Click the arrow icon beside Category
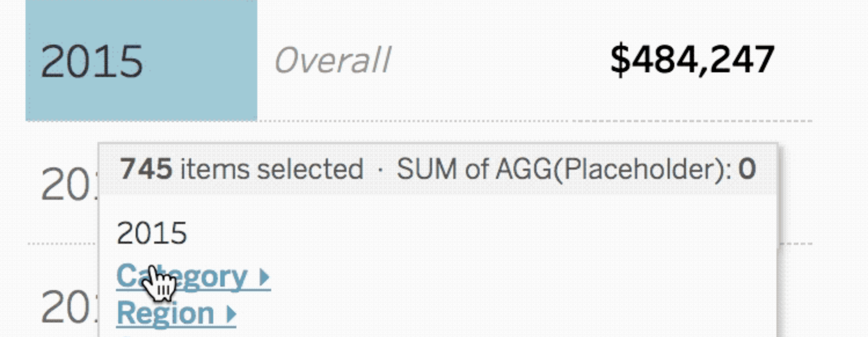Image resolution: width=868 pixels, height=337 pixels. pos(264,278)
